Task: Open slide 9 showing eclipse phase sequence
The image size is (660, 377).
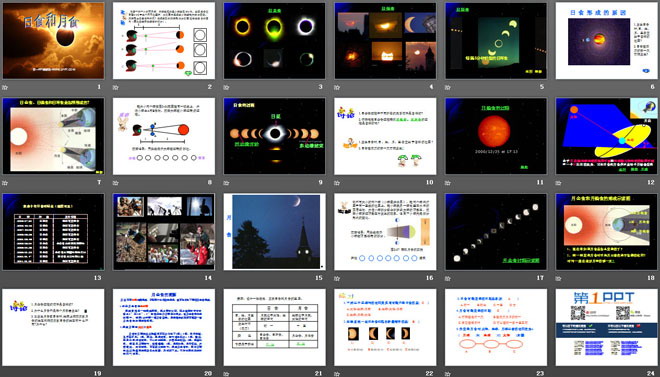Action: (274, 136)
